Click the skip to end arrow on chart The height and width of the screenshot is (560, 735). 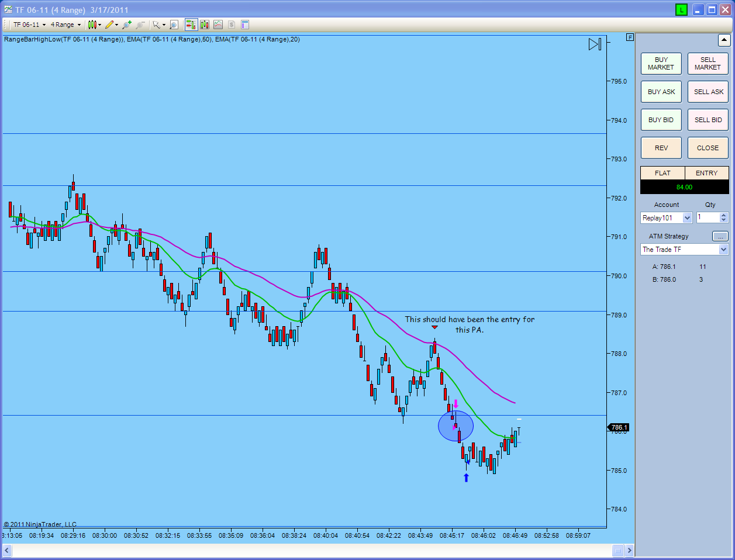[x=595, y=44]
